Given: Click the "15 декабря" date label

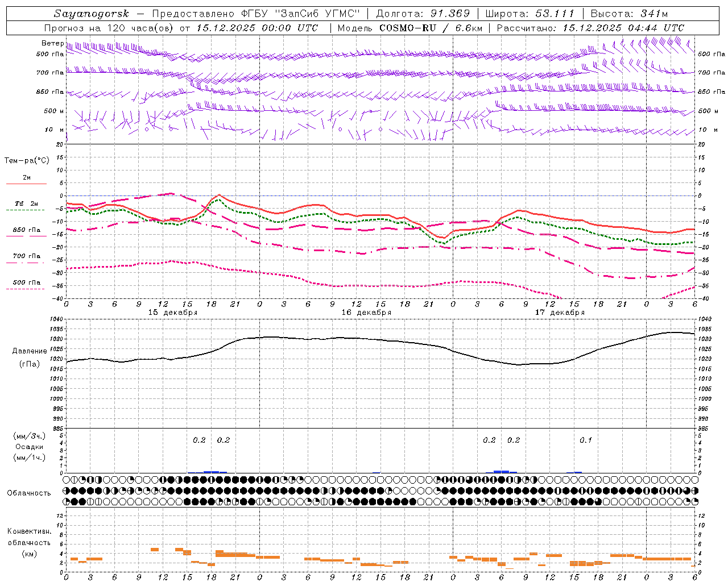Looking at the screenshot, I should tap(173, 313).
